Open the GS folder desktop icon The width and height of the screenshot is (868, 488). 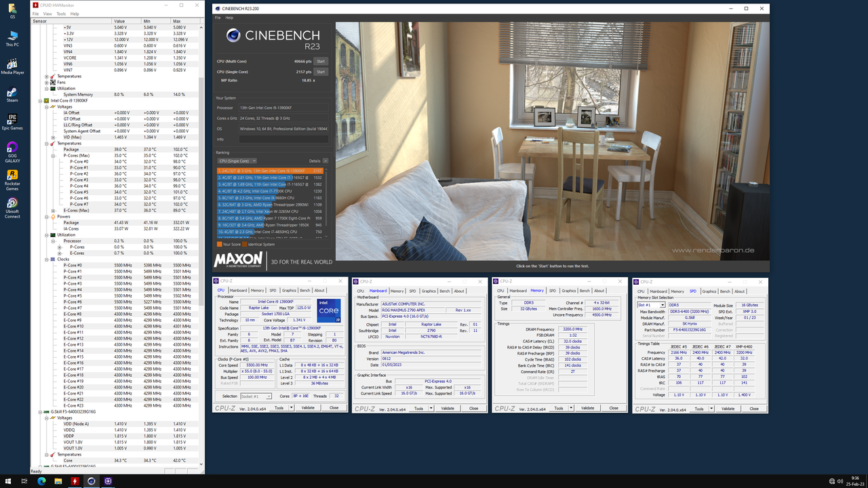(x=12, y=10)
